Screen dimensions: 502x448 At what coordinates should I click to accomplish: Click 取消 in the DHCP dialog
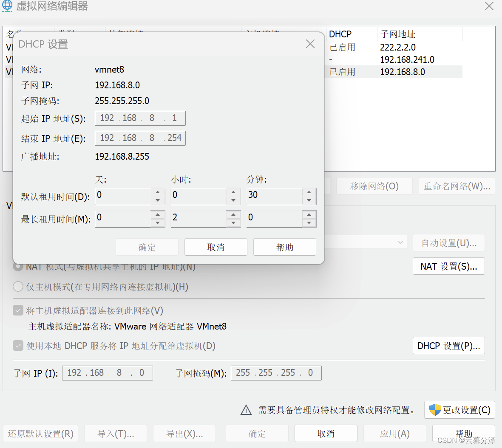coord(216,247)
